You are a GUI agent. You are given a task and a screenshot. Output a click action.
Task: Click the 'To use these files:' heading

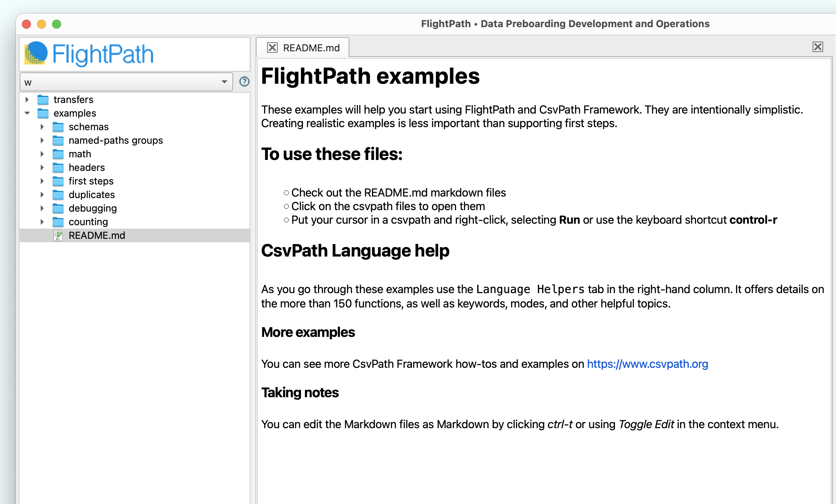(332, 154)
